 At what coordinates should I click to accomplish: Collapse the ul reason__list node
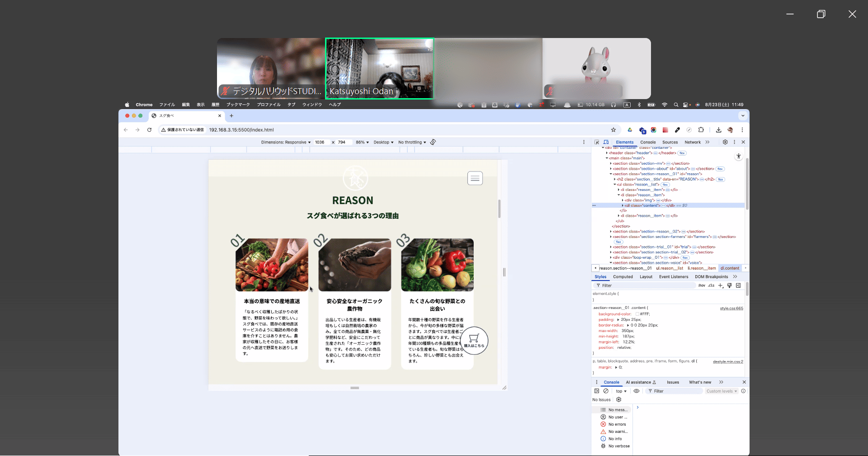pos(615,185)
